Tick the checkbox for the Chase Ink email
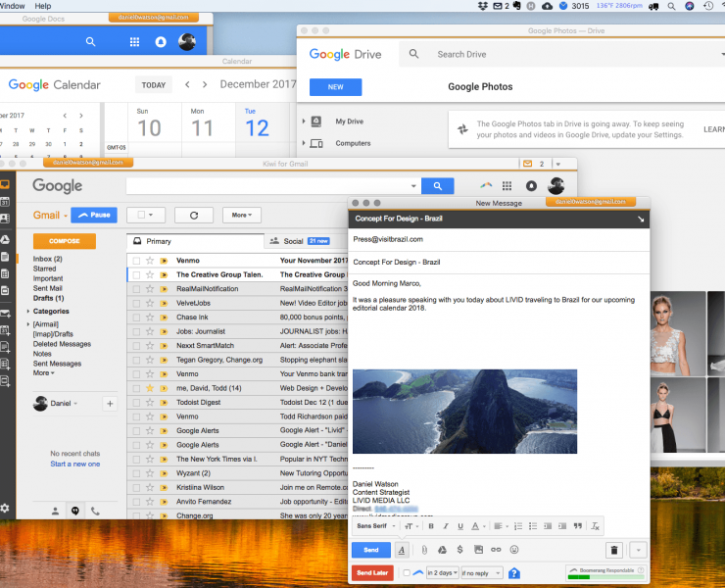Screen dimensions: 725x588 136,317
